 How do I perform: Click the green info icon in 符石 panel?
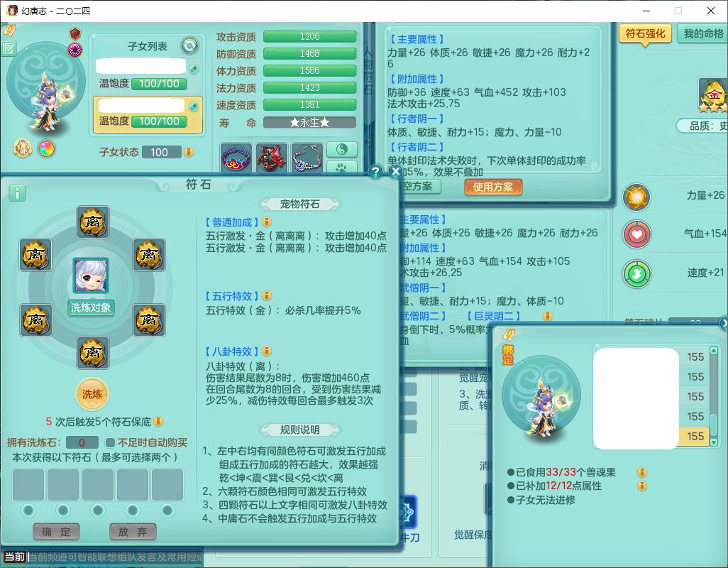17,192
